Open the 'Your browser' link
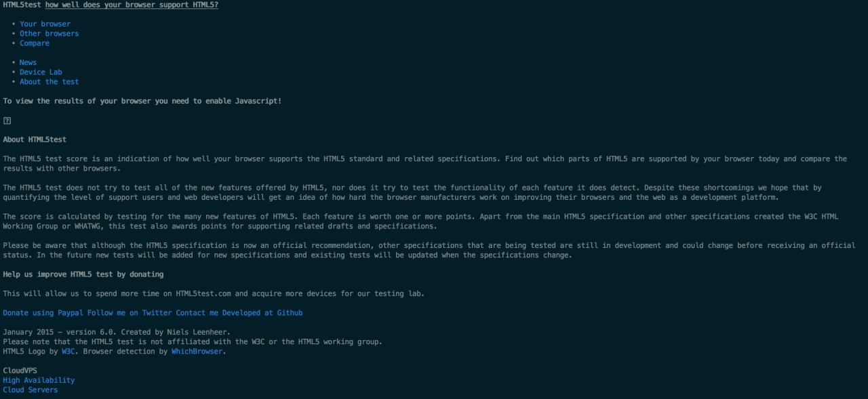The image size is (868, 399). [45, 24]
